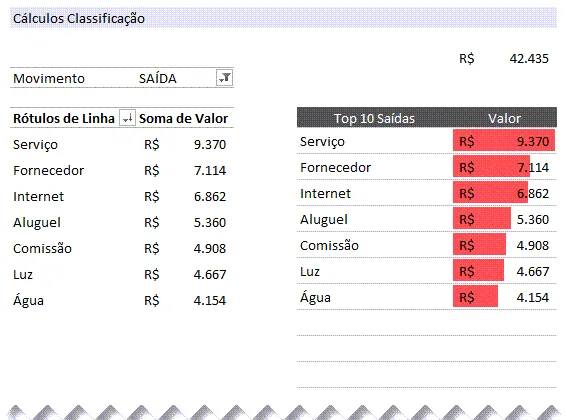Viewport: 567px width, 420px height.
Task: Select the Serviço row in the pivot table
Action: tap(122, 144)
